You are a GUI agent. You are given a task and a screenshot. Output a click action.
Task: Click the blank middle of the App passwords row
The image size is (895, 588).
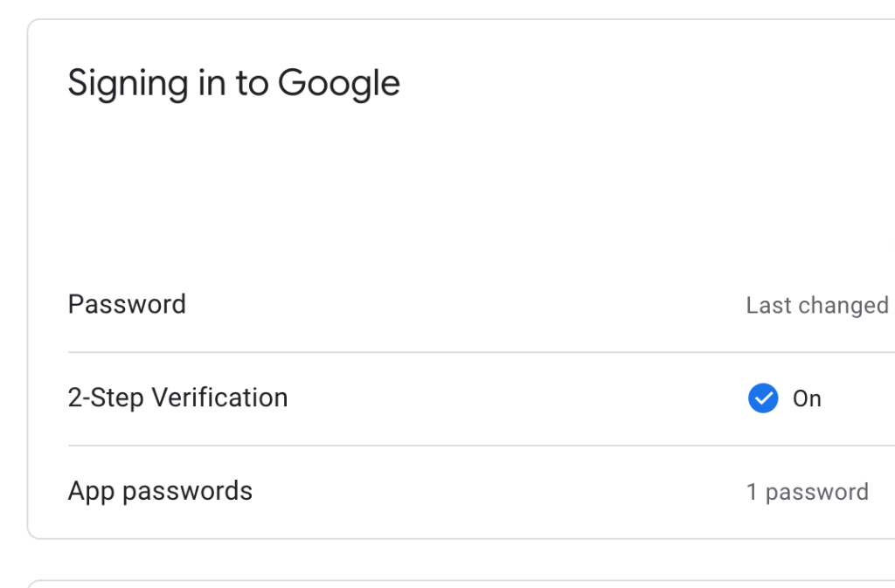(498, 492)
